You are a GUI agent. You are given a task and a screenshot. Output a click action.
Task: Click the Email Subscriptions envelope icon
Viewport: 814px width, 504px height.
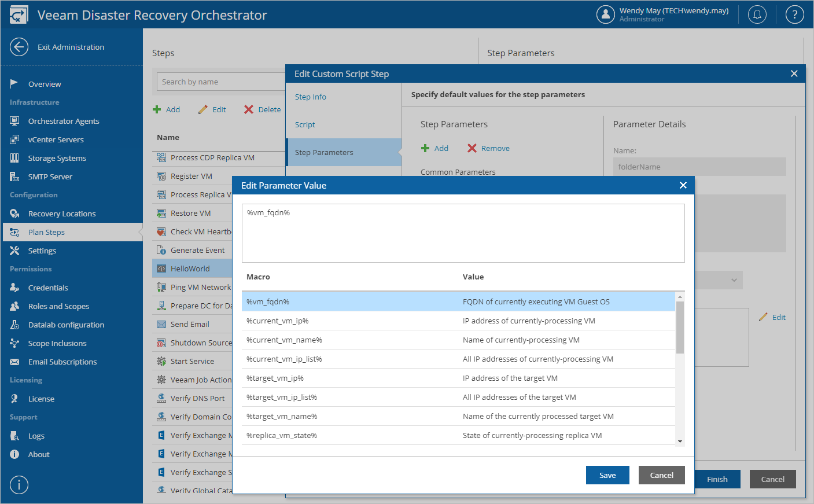click(x=14, y=362)
